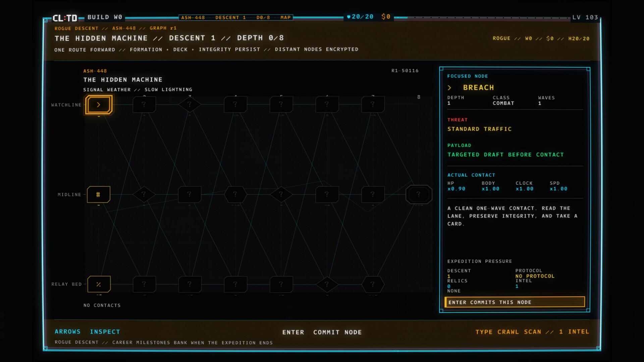Open the D0/8 segment in the top bar
The height and width of the screenshot is (362, 644).
pos(263,17)
